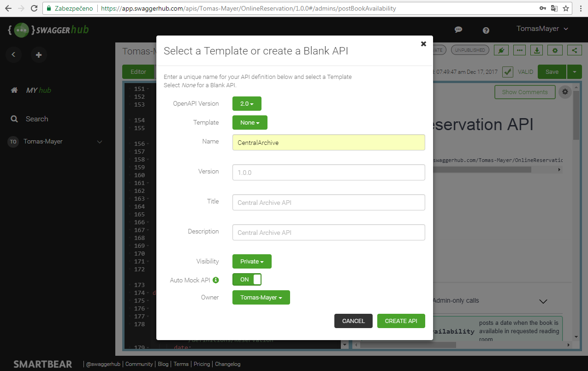Open the help question mark icon
Screen dimensions: 588x371
486,30
